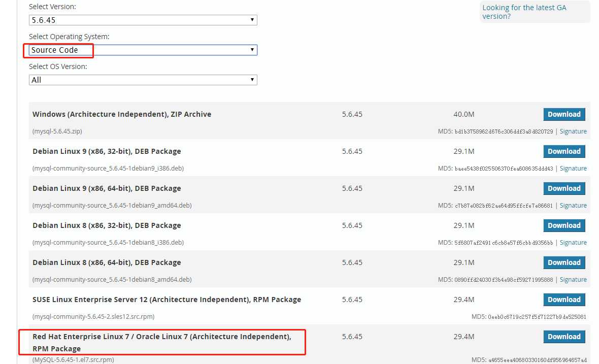This screenshot has height=364, width=599.
Task: Click the 29.4M size in the Red Hat row
Action: [x=464, y=337]
